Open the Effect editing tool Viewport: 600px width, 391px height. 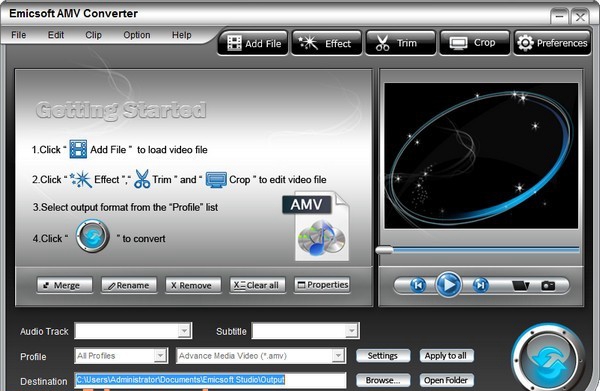click(x=326, y=43)
